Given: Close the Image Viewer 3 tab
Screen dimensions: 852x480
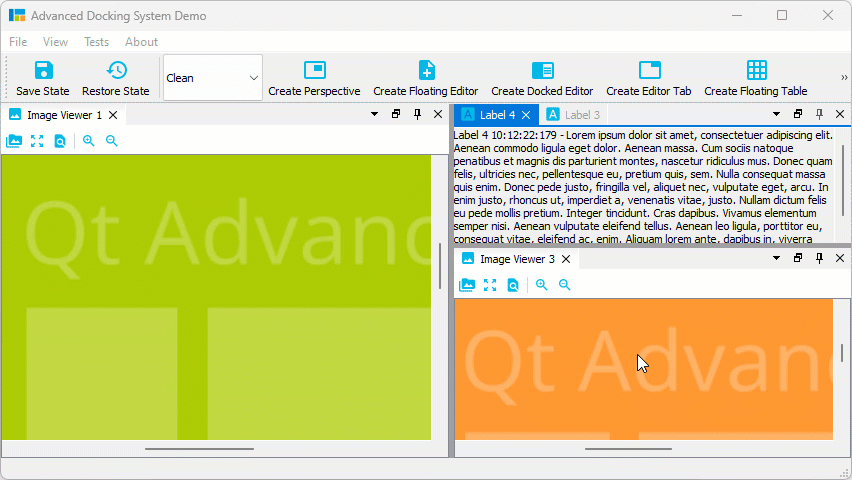Looking at the screenshot, I should [x=566, y=259].
